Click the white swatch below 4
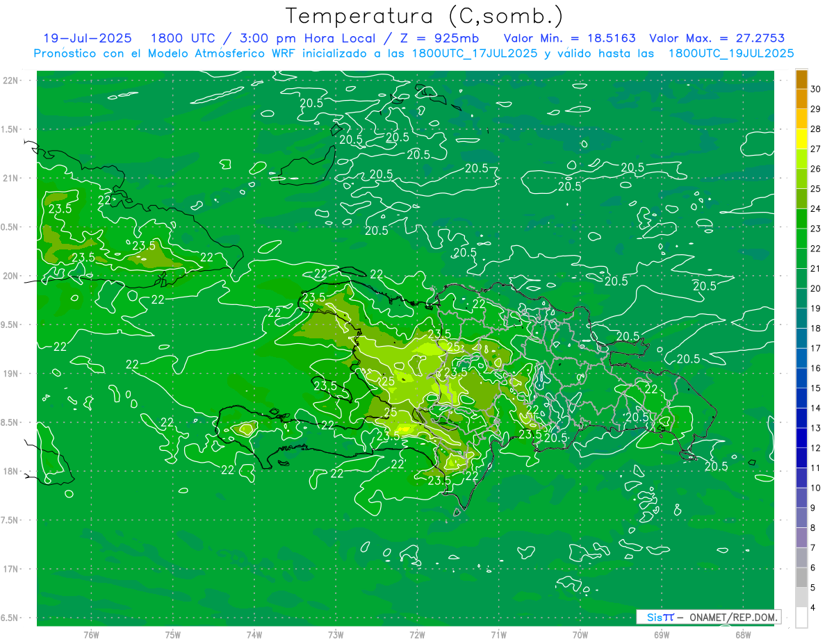834x644 pixels. pyautogui.click(x=801, y=618)
